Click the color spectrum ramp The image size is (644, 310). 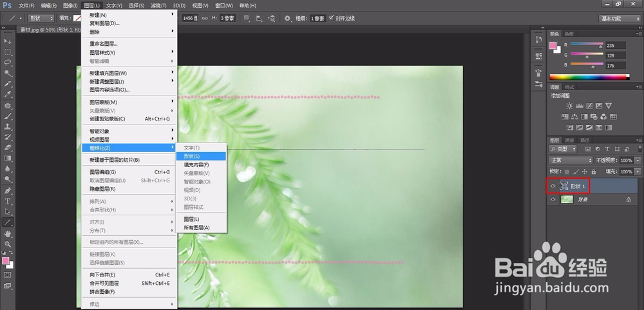coord(589,77)
